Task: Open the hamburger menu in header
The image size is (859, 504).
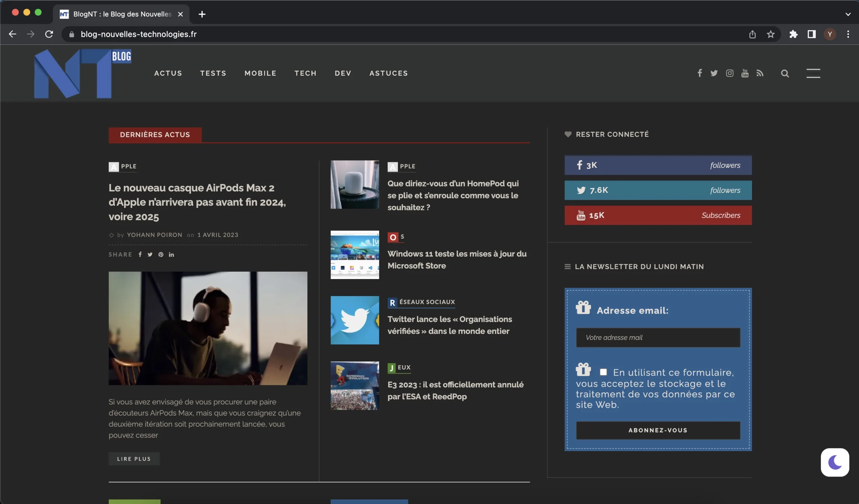Action: (813, 73)
